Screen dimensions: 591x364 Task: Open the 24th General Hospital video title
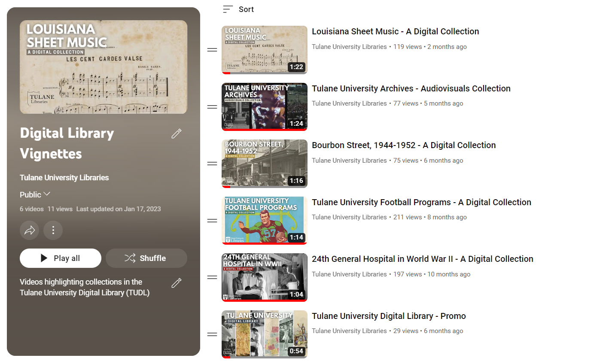click(x=422, y=259)
